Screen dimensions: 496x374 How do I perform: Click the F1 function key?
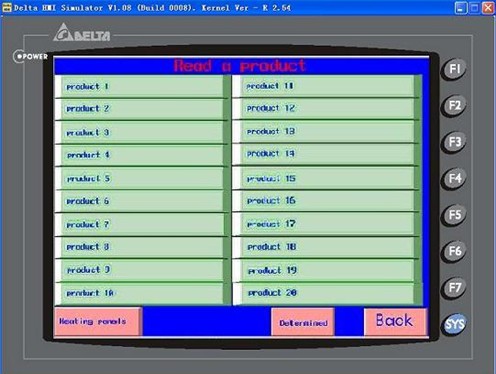pos(454,69)
